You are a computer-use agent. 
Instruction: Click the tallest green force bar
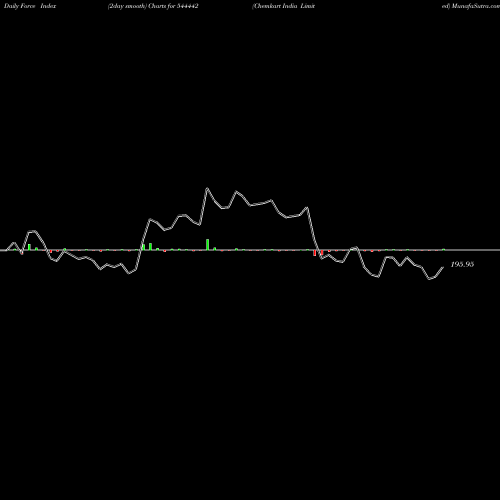pos(208,244)
